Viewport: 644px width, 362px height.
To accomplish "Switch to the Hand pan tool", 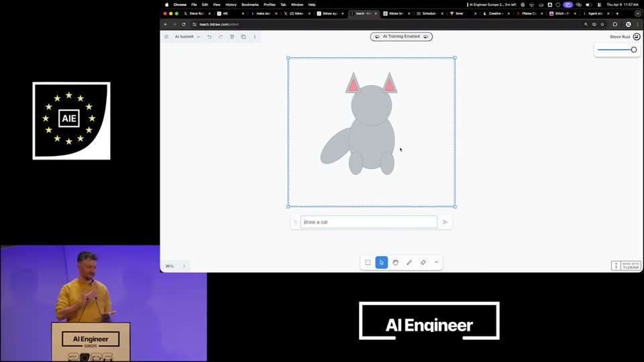I will coord(396,262).
